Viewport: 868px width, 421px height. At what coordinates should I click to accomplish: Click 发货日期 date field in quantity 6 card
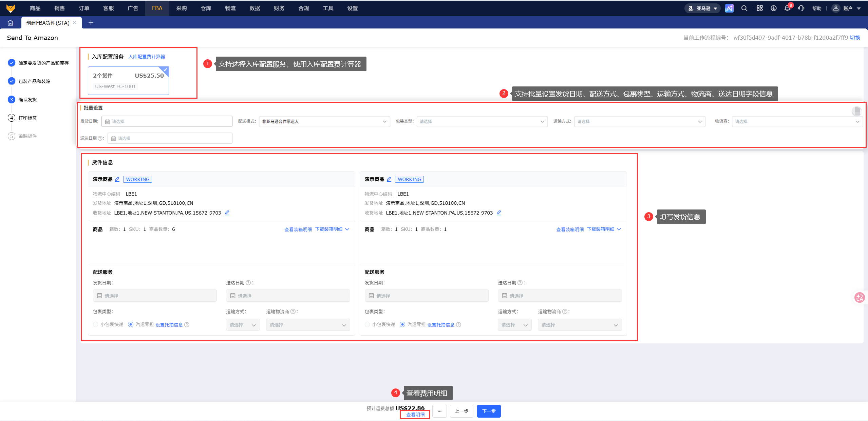coord(155,296)
